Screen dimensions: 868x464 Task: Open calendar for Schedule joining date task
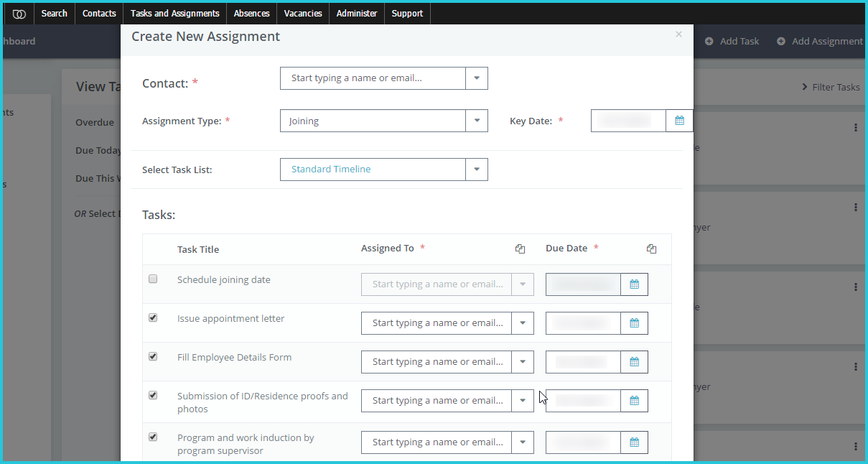[x=634, y=284]
